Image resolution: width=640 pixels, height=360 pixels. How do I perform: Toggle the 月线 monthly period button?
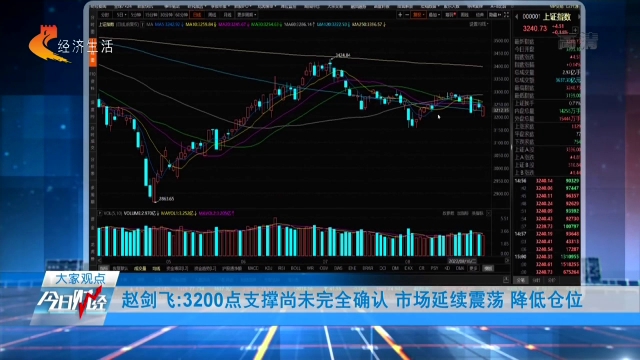point(227,15)
